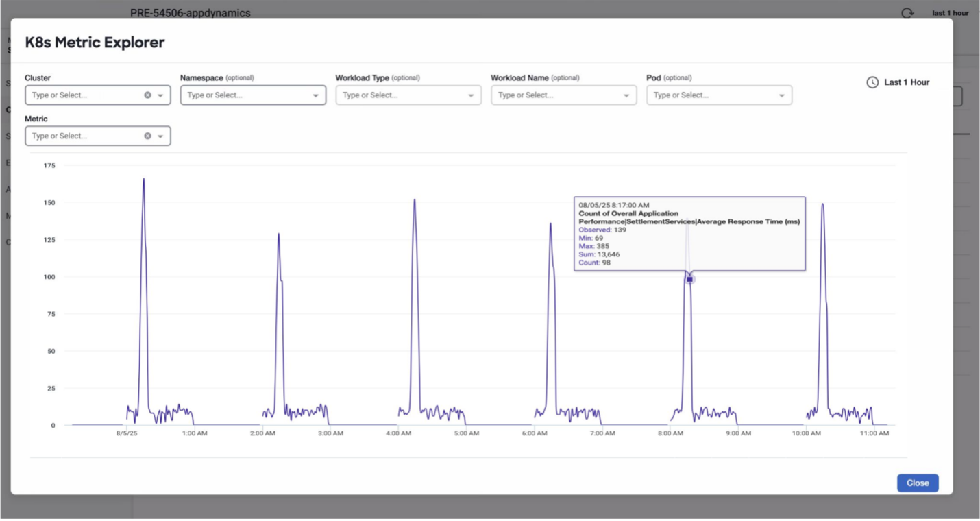This screenshot has width=980, height=521.
Task: Open the Workload Name dropdown arrow
Action: click(626, 95)
